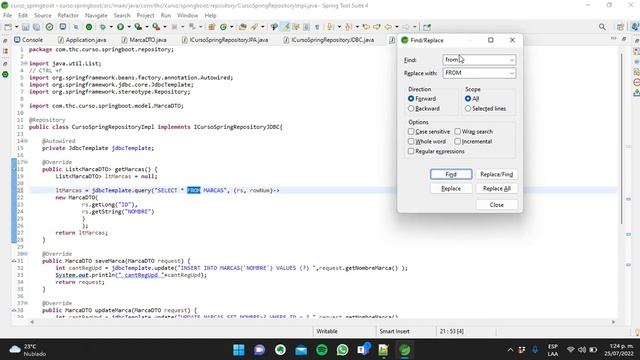Click the green Boot Dashboard circle icon
Screen dimensions: 640x360
tap(89, 27)
